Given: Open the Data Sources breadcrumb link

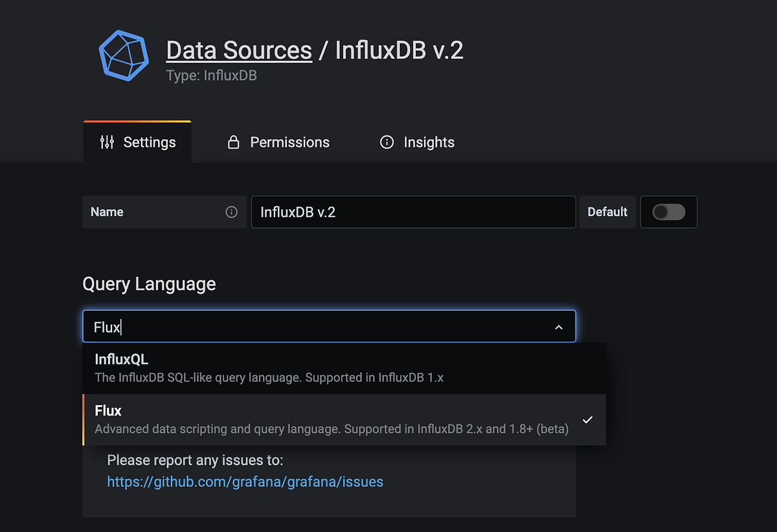Looking at the screenshot, I should [x=239, y=50].
